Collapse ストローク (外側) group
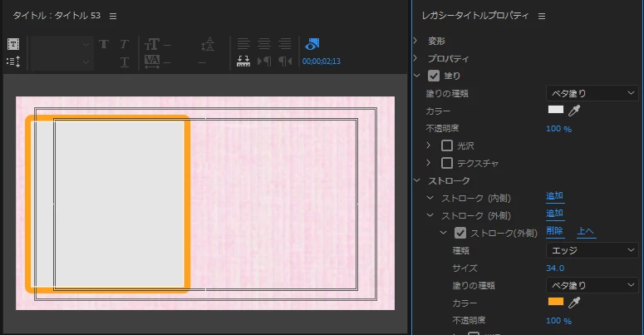 pos(430,215)
